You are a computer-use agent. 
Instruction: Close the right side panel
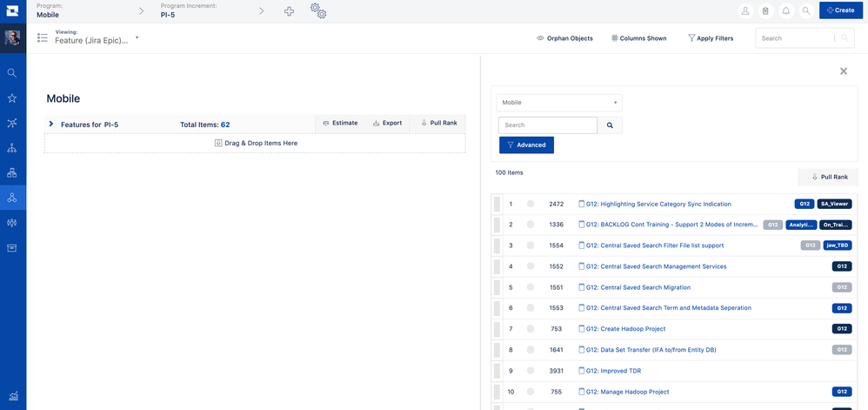point(844,71)
